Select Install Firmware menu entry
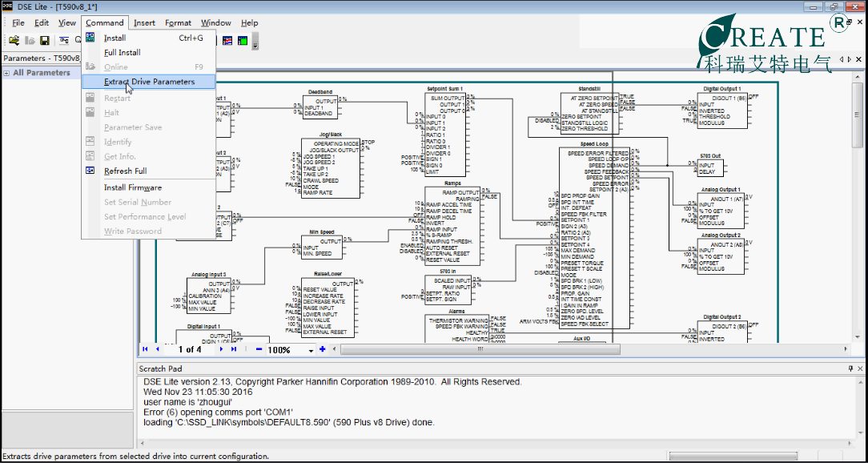Screen dimensions: 868x463 148,187
